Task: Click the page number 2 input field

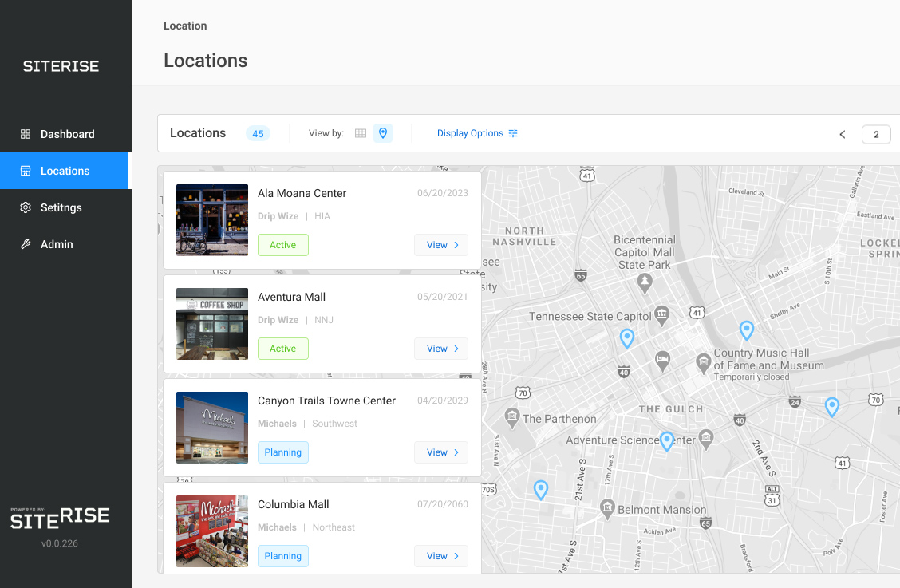Action: click(876, 134)
